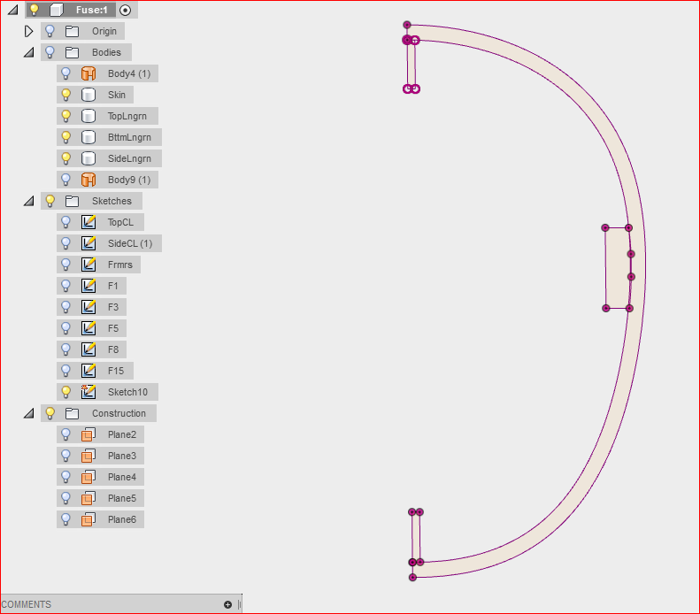This screenshot has height=614, width=700.
Task: Select the Plane3 label
Action: tap(122, 456)
